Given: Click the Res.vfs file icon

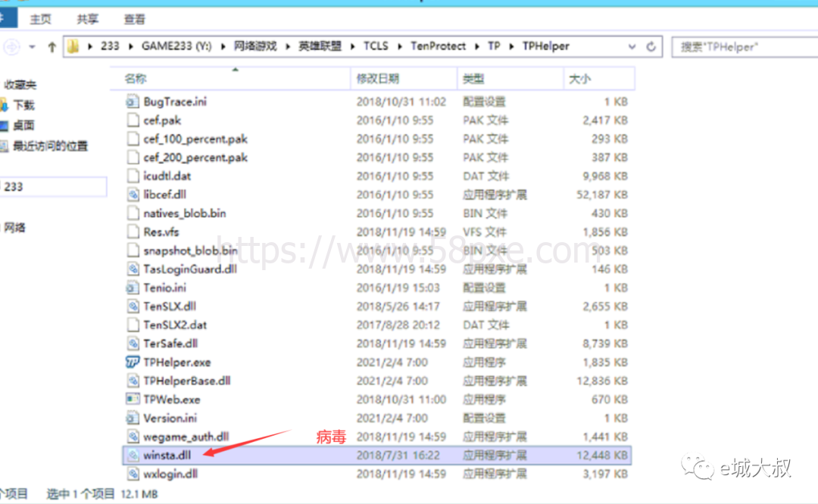Looking at the screenshot, I should 133,232.
